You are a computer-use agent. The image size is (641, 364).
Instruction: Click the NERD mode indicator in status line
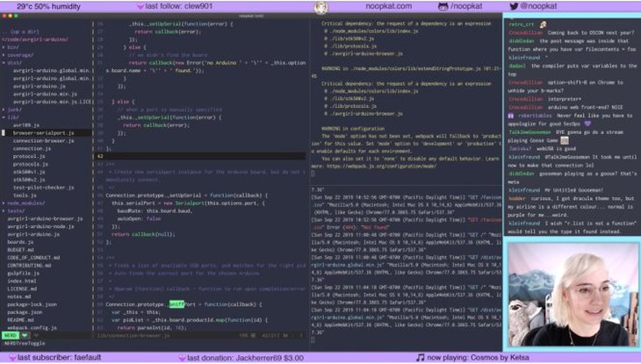click(10, 335)
